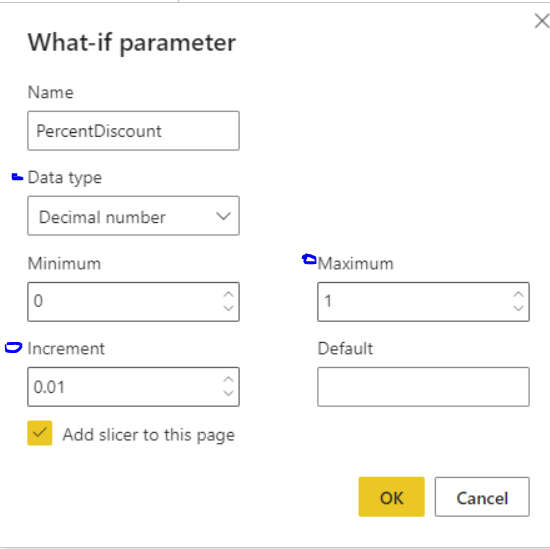Image resolution: width=550 pixels, height=549 pixels.
Task: Click the Increment label
Action: click(66, 349)
